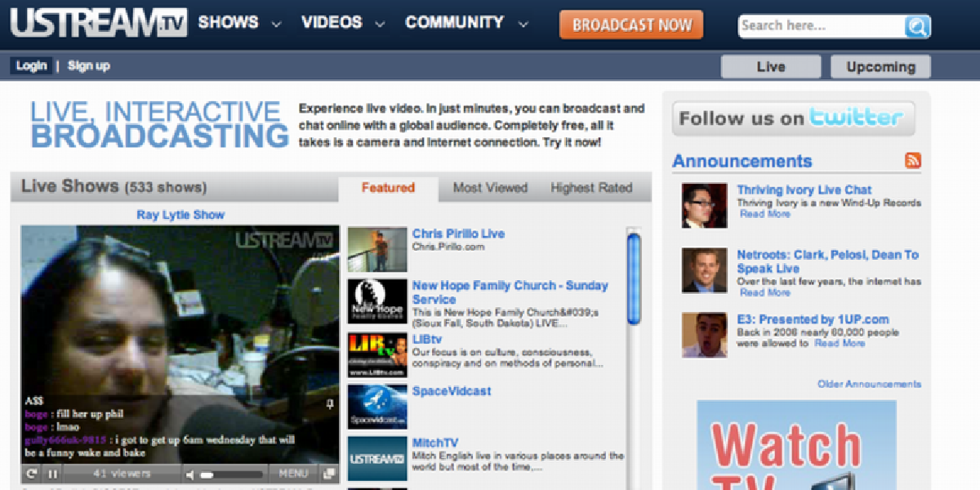The height and width of the screenshot is (490, 980).
Task: Open E3 announcement photo
Action: point(704,335)
